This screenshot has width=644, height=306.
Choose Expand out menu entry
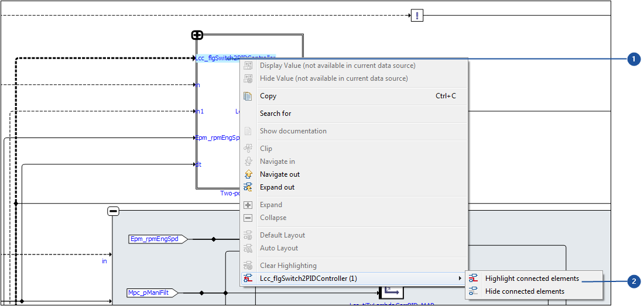tap(277, 187)
